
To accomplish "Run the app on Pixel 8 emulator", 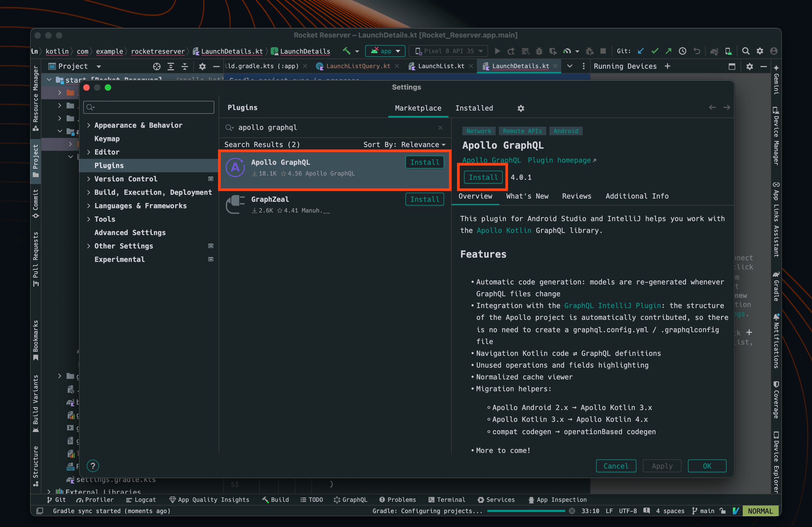I will point(498,51).
